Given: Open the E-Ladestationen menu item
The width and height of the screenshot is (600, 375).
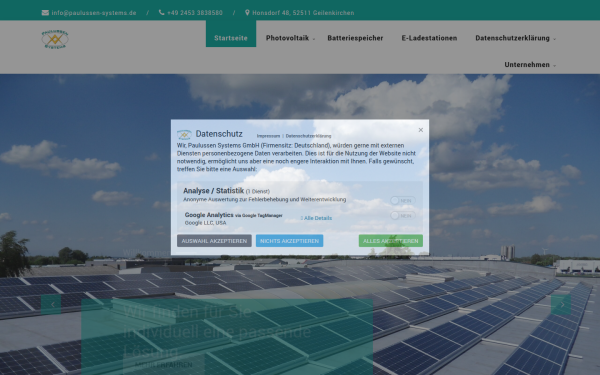Looking at the screenshot, I should [429, 38].
